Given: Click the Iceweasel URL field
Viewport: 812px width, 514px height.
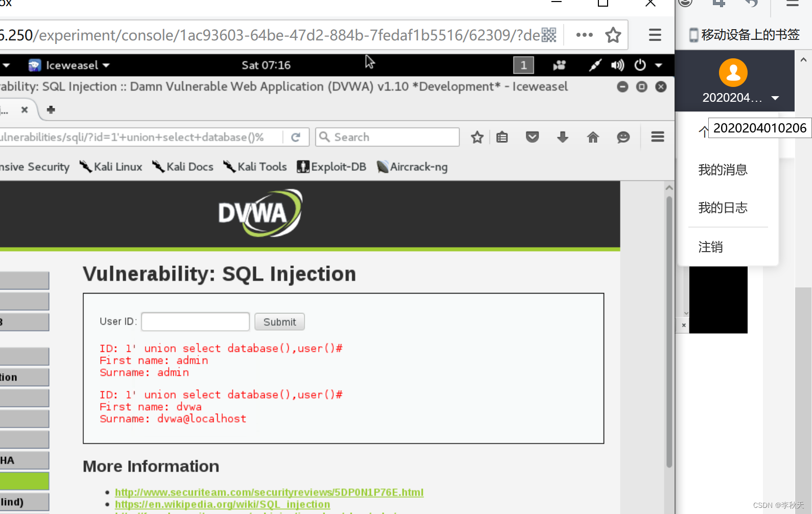Looking at the screenshot, I should [141, 137].
